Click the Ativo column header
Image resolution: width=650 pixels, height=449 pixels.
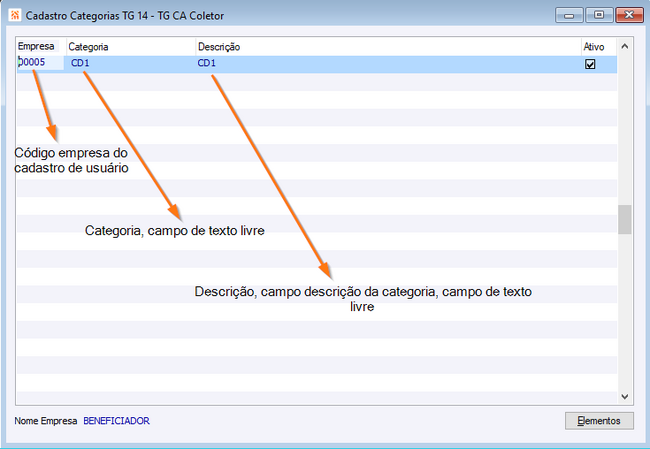599,46
